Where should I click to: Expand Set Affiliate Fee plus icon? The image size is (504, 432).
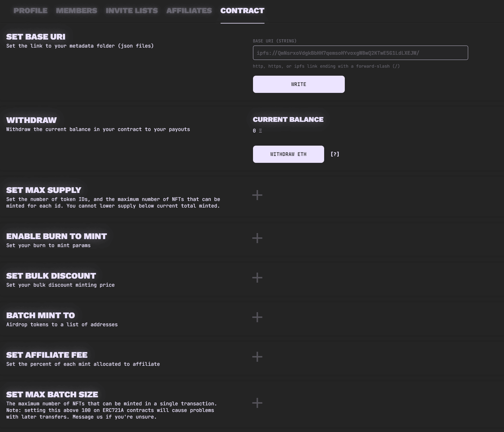[257, 357]
